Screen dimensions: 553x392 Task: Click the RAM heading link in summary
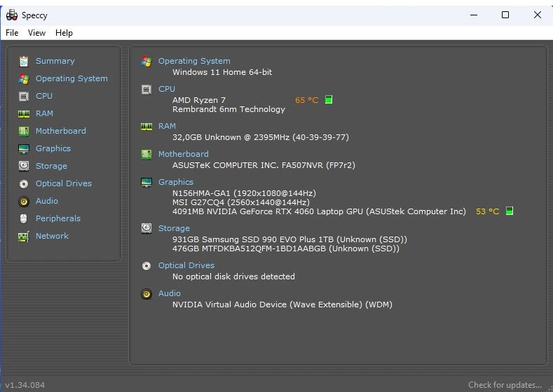pos(167,126)
